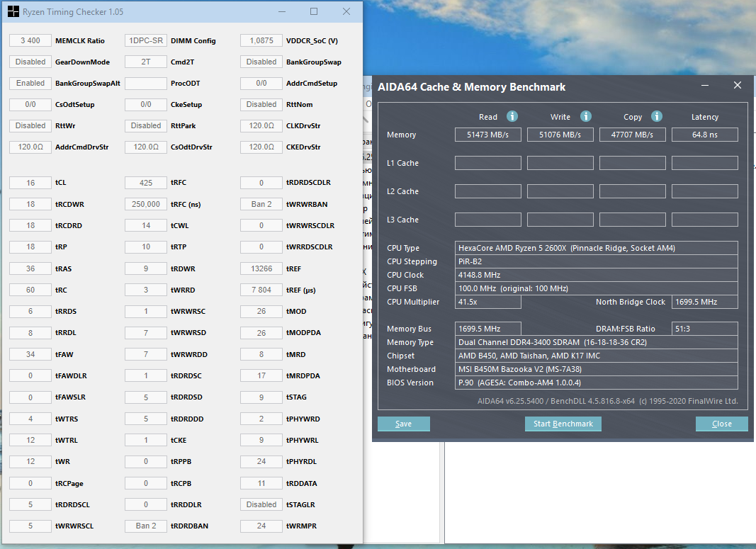Click the CPU Multiplier value field
Screen dimensions: 756x549
488,302
